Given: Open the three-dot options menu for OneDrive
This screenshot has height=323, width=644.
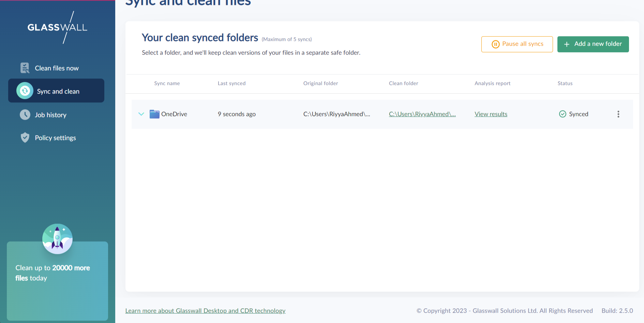Looking at the screenshot, I should tap(618, 114).
